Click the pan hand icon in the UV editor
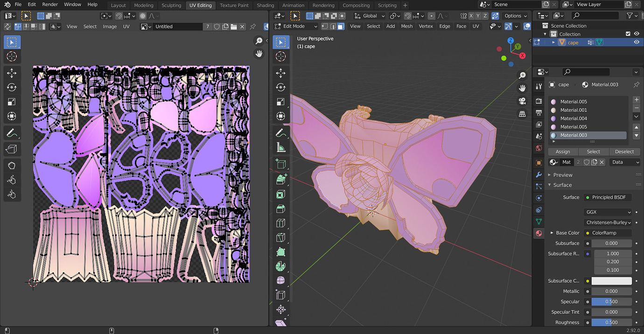The width and height of the screenshot is (644, 334). click(259, 54)
